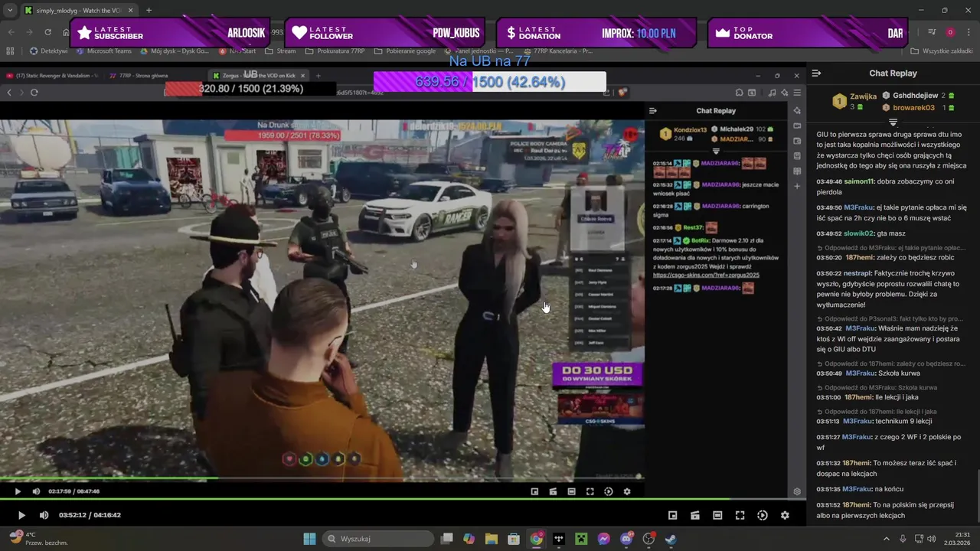Go back in the Chrome browser
This screenshot has height=551, width=980.
pyautogui.click(x=11, y=32)
